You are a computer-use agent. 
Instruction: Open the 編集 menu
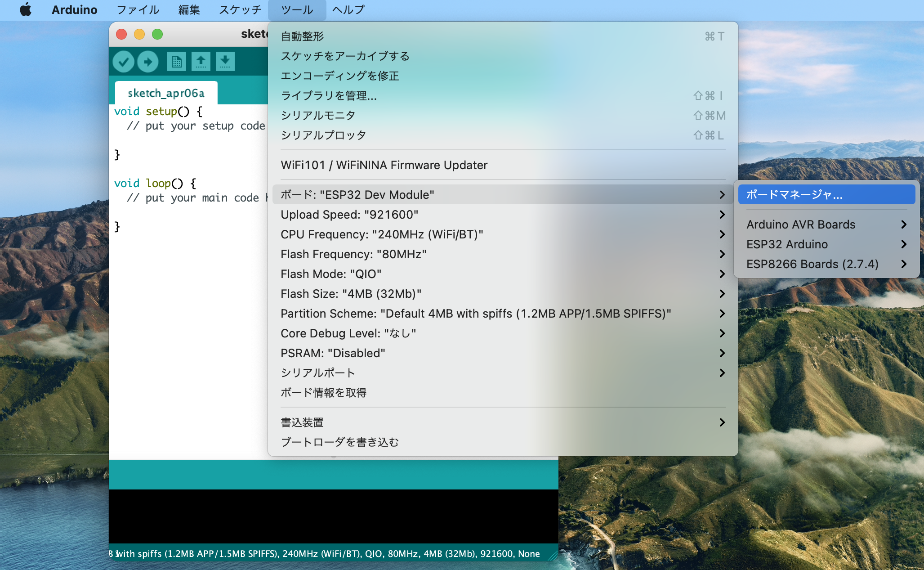189,9
